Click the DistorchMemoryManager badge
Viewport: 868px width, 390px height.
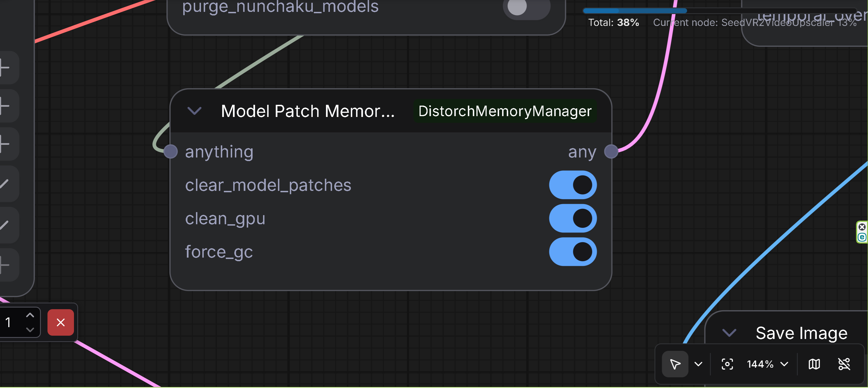(505, 111)
